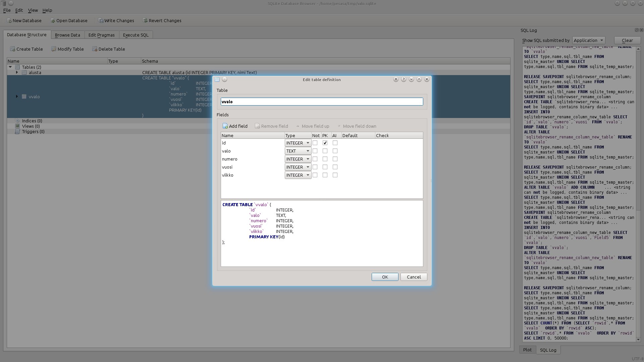This screenshot has width=644, height=362.
Task: Click the Cancel button in dialog
Action: (x=414, y=277)
